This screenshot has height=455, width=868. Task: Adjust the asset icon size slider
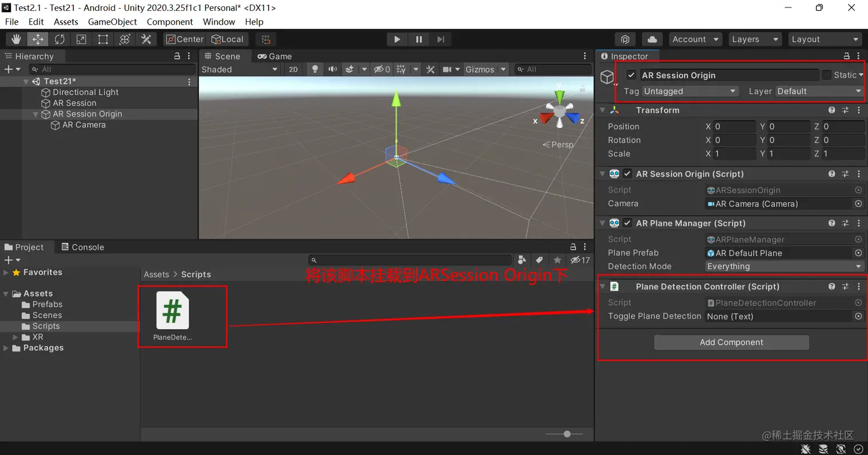coord(564,434)
